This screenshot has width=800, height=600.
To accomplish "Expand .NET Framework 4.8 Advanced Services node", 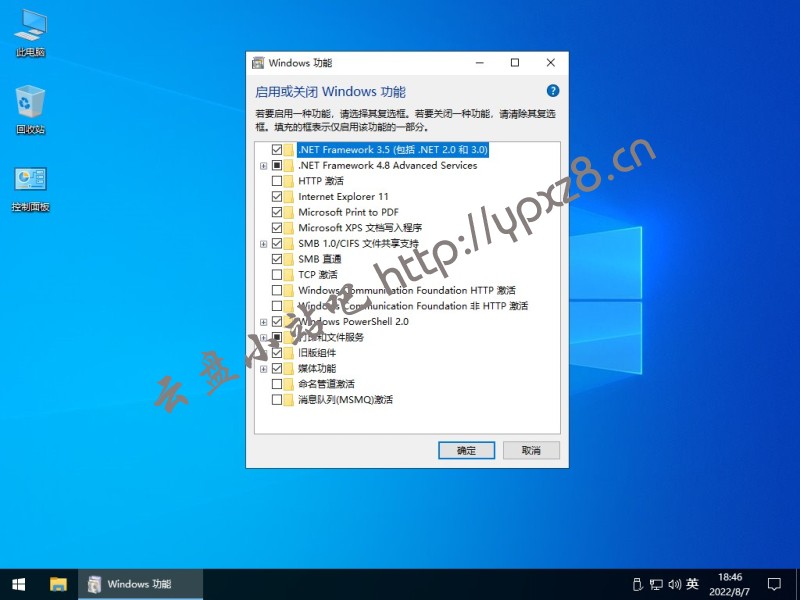I will [x=263, y=166].
